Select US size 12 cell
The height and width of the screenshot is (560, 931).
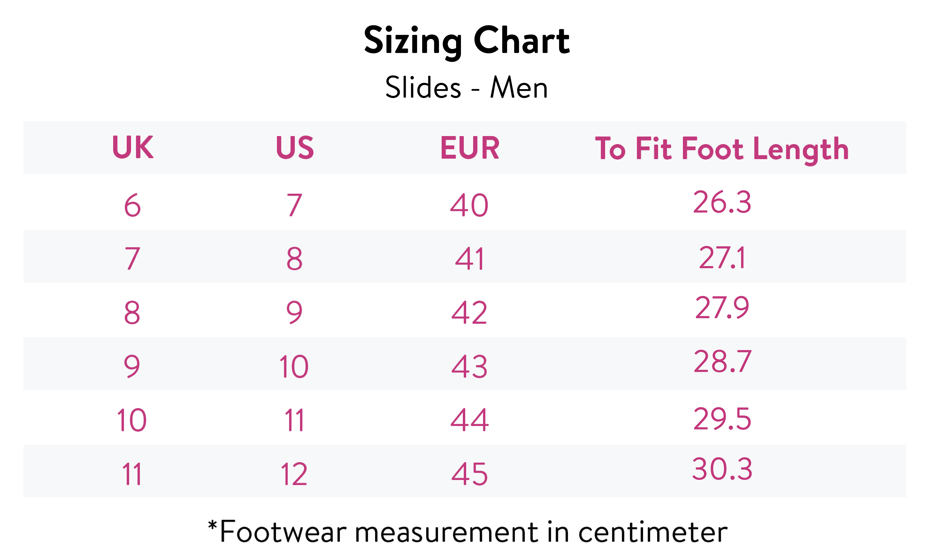tap(294, 474)
